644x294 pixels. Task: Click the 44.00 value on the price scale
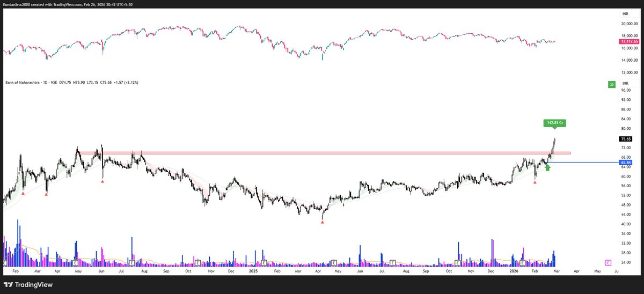[626, 214]
